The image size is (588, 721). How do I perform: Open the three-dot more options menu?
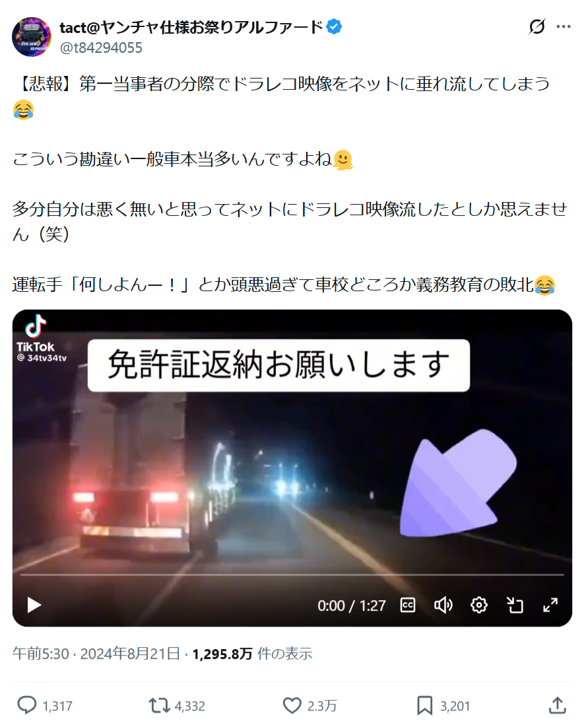pos(563,26)
